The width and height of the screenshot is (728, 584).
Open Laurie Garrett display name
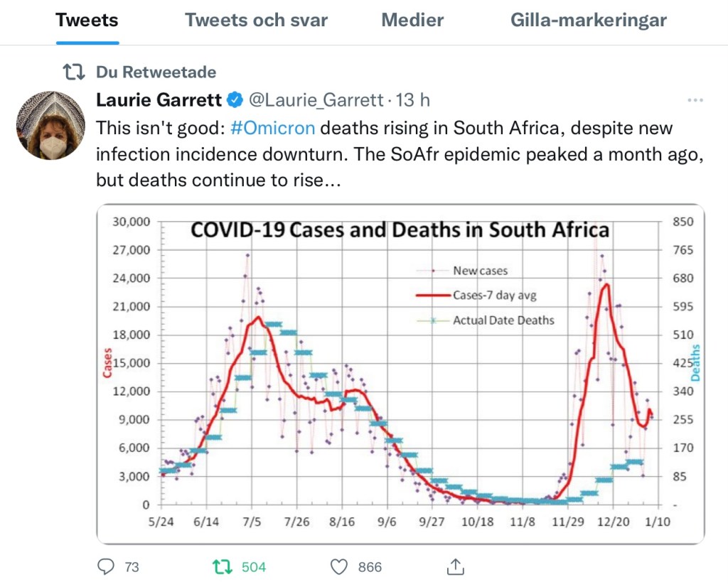pyautogui.click(x=159, y=100)
